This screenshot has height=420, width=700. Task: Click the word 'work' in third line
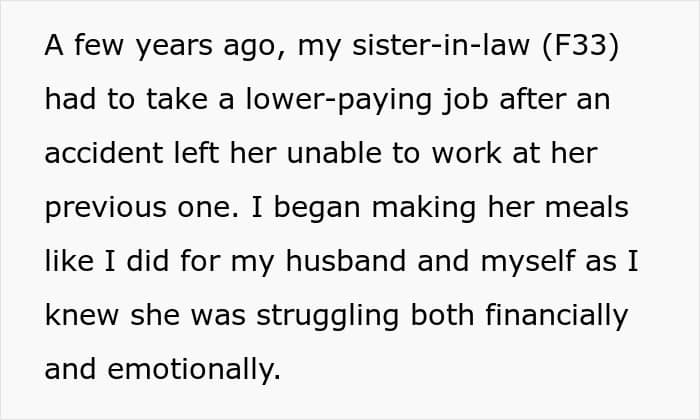tap(467, 153)
